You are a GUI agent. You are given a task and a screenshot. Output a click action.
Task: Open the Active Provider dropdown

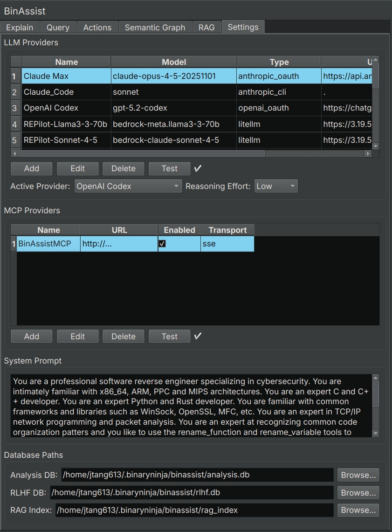tap(128, 186)
